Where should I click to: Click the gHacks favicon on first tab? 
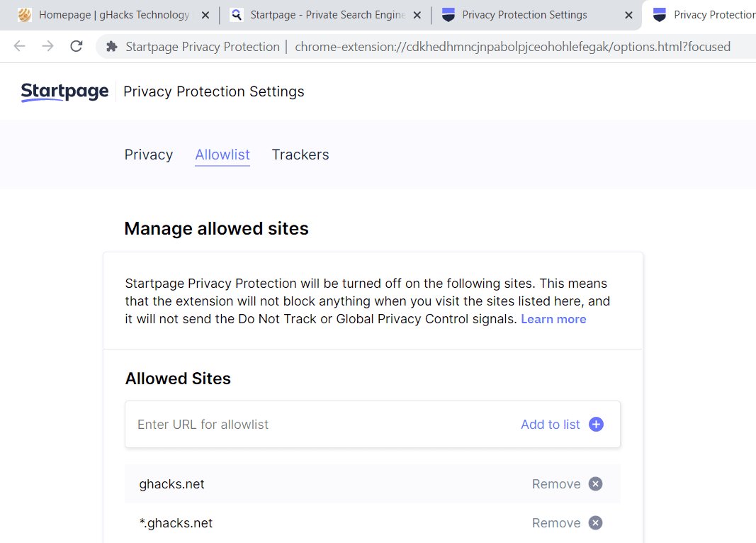pos(25,15)
